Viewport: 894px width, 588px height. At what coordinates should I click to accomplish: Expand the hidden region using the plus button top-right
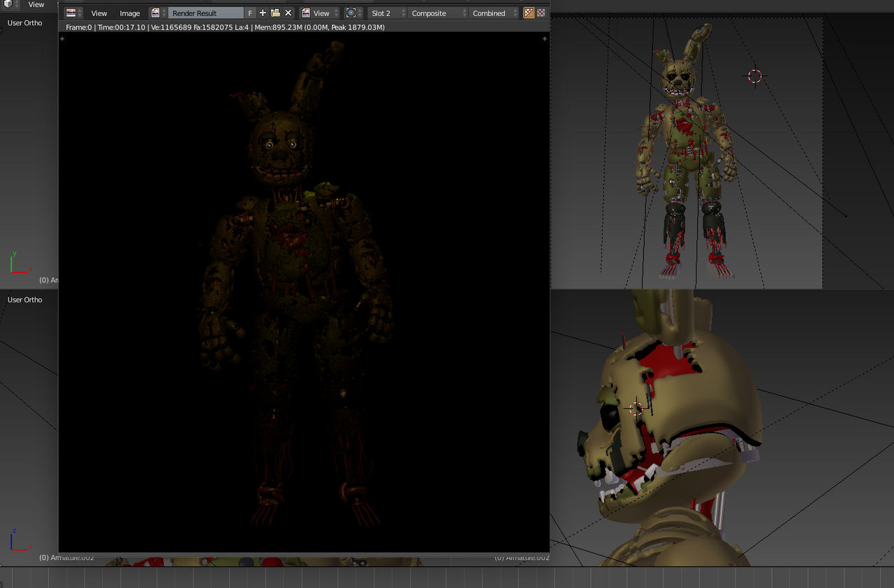coord(544,38)
